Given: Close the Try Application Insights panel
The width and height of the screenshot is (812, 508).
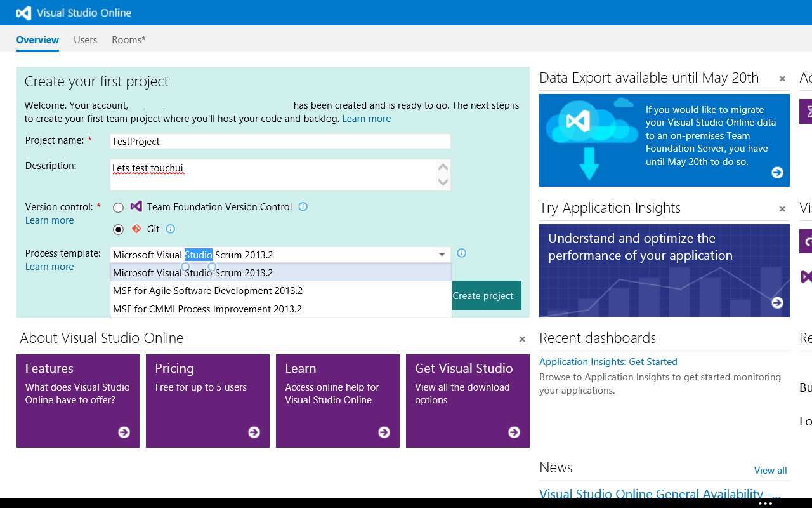Looking at the screenshot, I should tap(782, 209).
